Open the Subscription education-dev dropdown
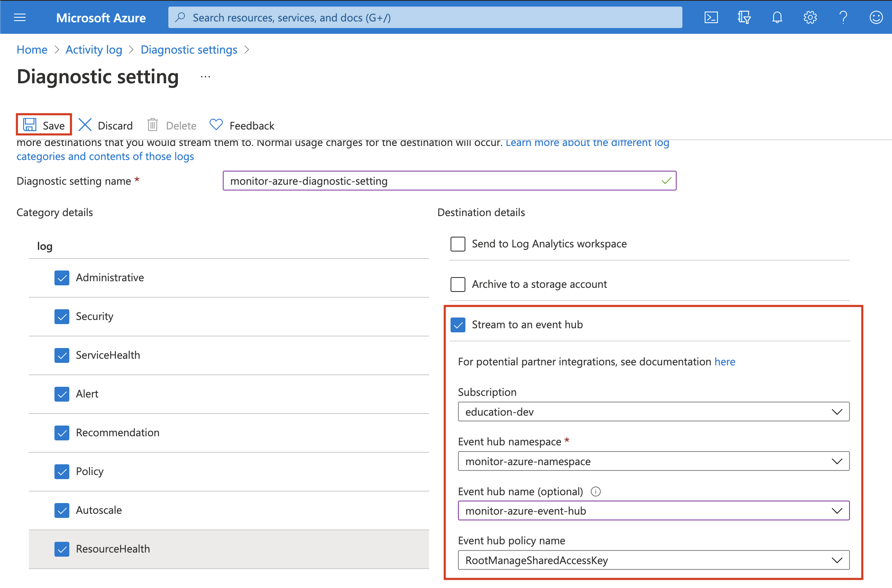The image size is (892, 588). [x=654, y=412]
